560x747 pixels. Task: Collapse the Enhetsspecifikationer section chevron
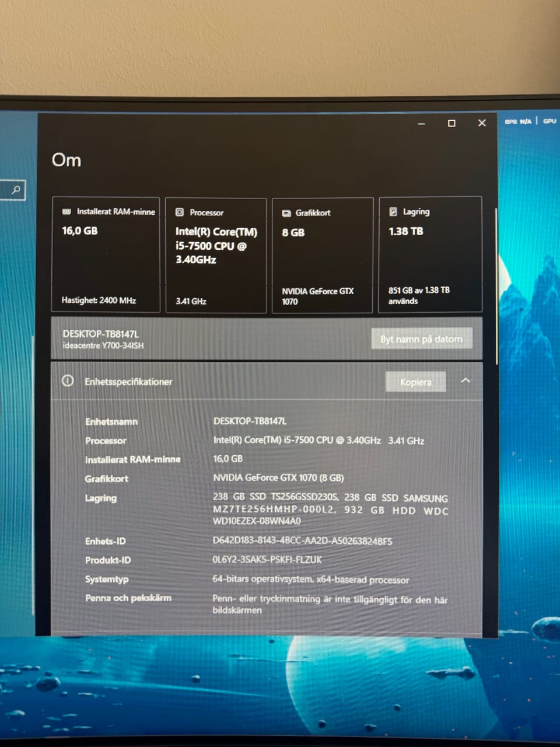(465, 381)
